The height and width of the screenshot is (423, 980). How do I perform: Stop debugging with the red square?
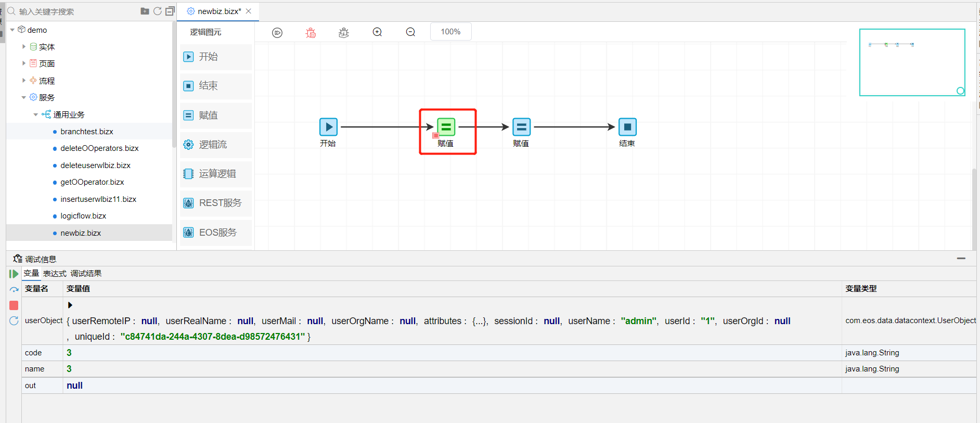[14, 305]
